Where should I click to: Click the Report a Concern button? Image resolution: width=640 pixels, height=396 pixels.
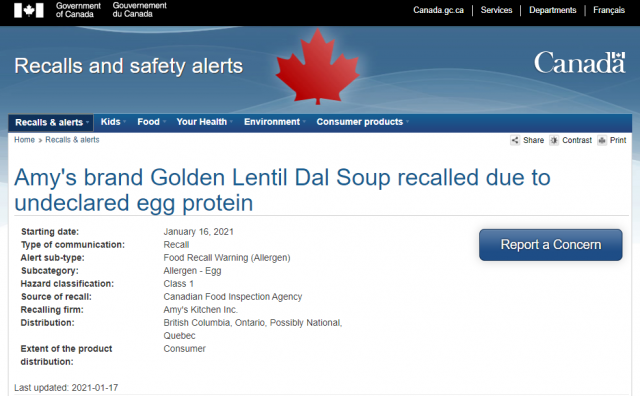(551, 245)
